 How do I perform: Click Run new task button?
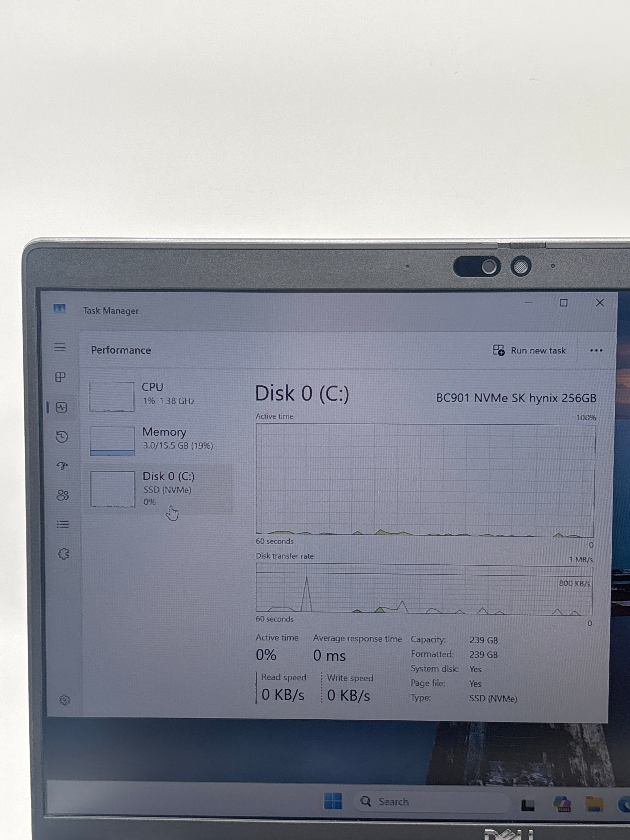click(529, 350)
